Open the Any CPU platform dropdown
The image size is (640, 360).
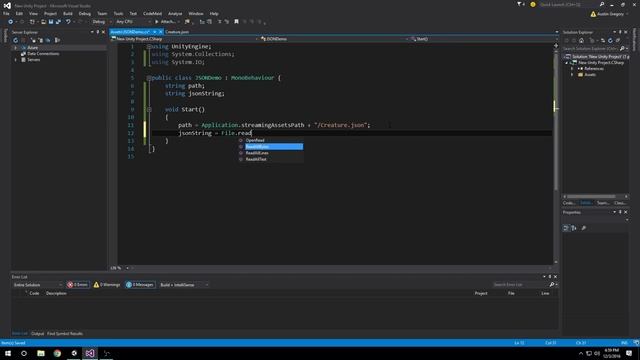point(133,22)
